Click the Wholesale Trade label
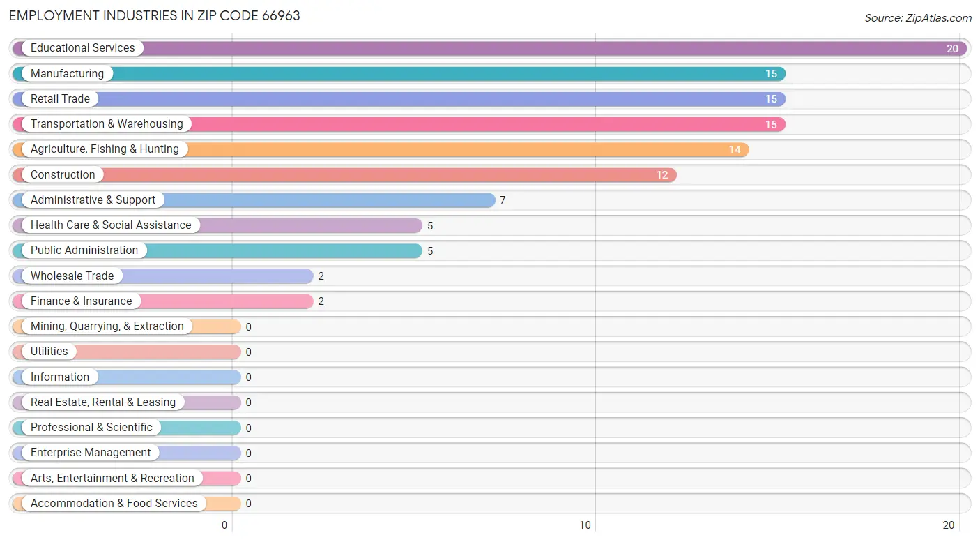Image resolution: width=980 pixels, height=542 pixels. point(72,276)
